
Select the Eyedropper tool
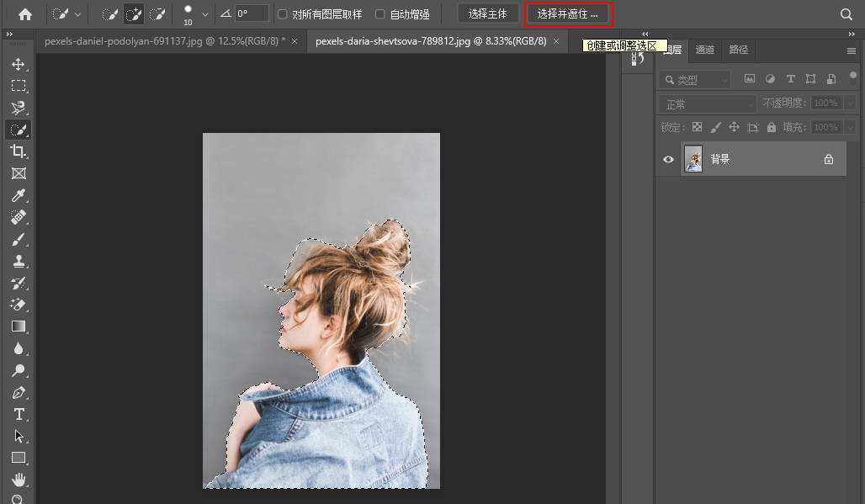pos(19,195)
